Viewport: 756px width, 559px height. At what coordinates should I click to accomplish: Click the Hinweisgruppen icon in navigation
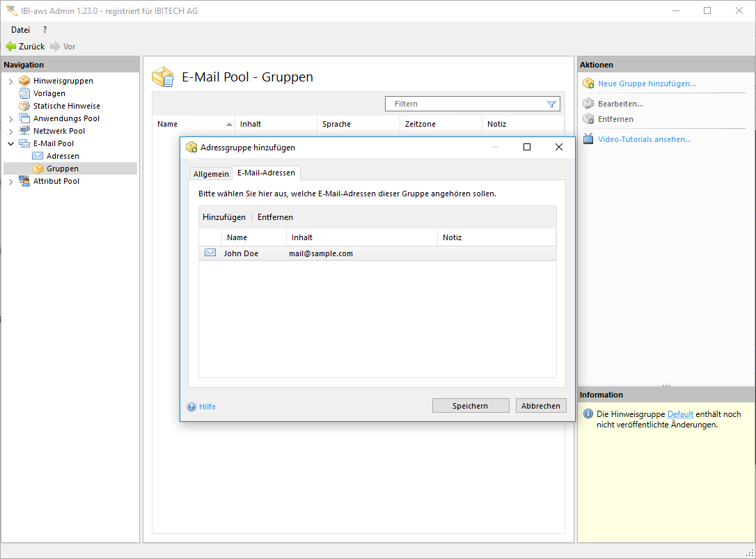(x=24, y=81)
